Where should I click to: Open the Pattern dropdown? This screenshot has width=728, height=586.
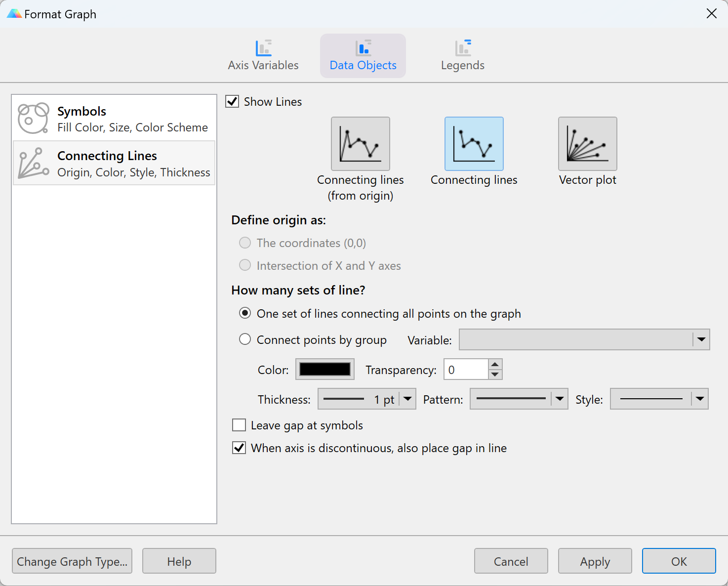tap(559, 399)
